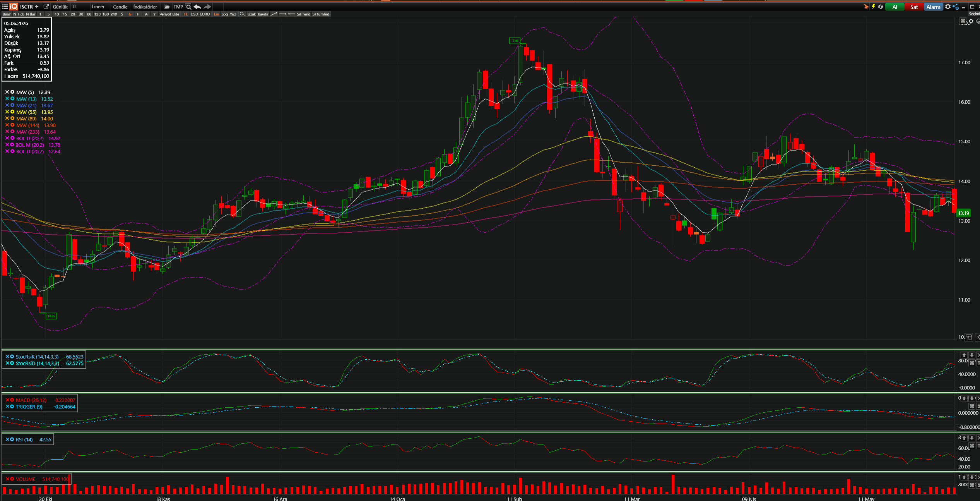Toggle RSI (14) visibility circle
The width and height of the screenshot is (980, 501).
point(12,439)
